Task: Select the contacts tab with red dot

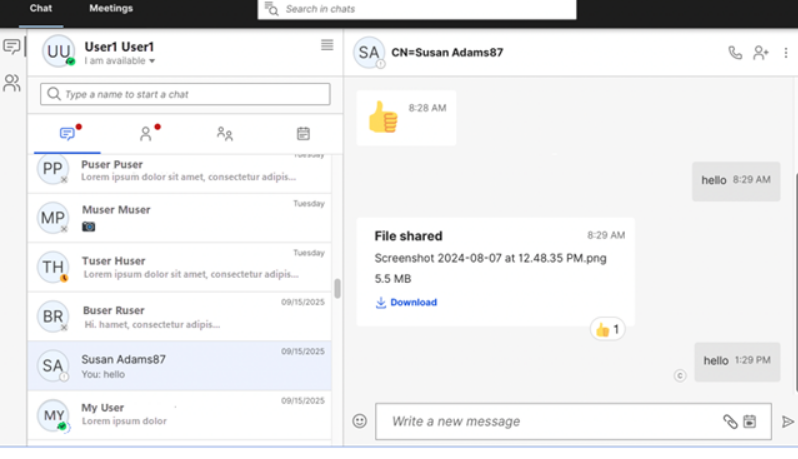Action: point(146,134)
